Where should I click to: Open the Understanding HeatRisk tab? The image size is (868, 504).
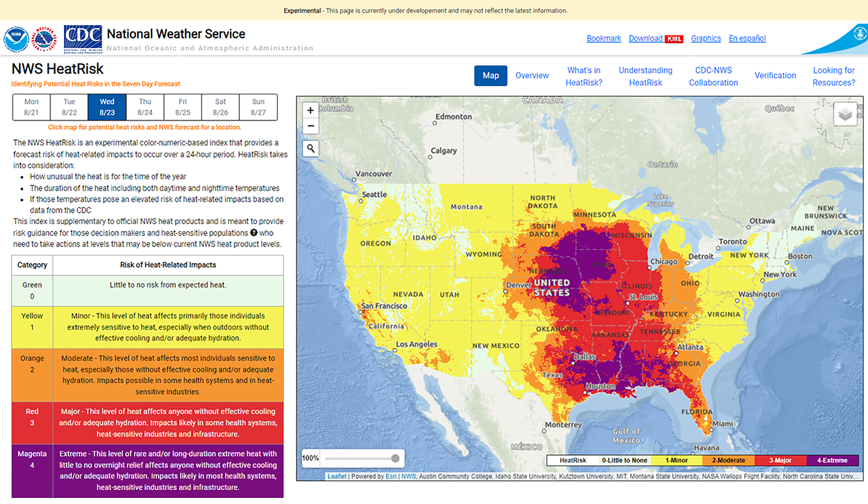(645, 76)
